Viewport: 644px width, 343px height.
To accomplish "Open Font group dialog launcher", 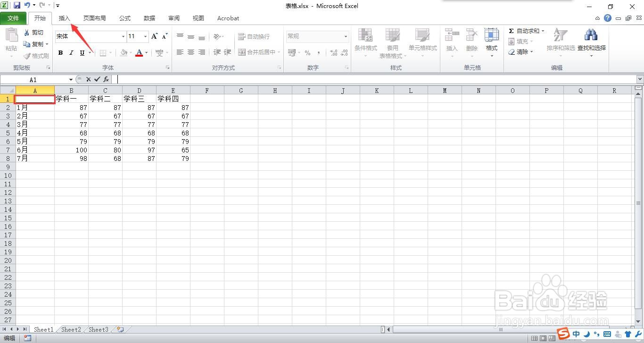I will point(167,68).
